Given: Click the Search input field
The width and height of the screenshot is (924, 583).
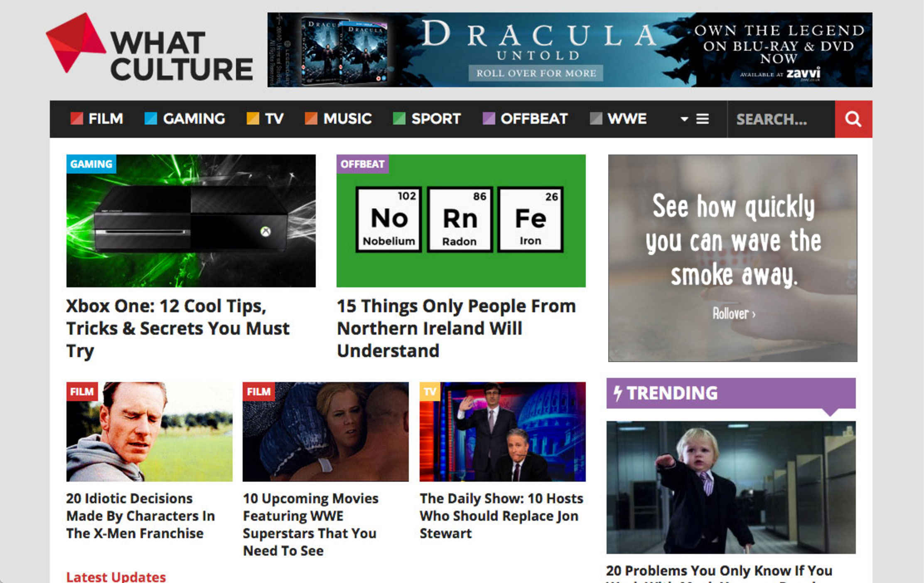Looking at the screenshot, I should 781,119.
